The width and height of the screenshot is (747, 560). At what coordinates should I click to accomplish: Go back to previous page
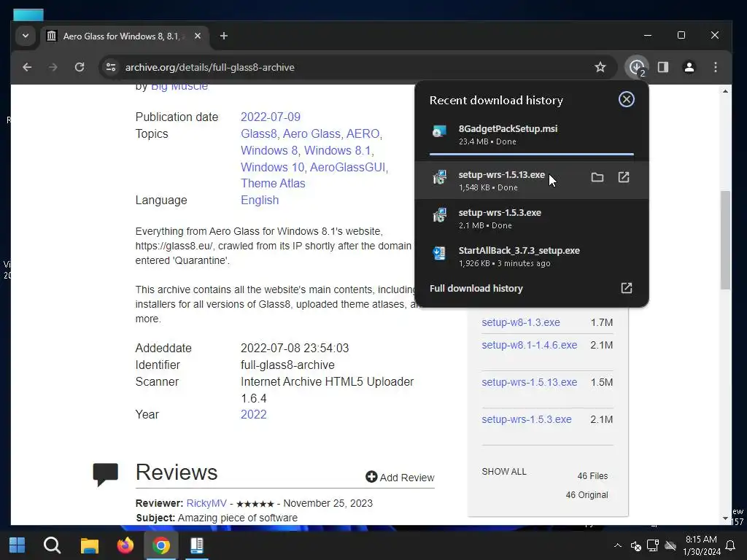pyautogui.click(x=27, y=67)
